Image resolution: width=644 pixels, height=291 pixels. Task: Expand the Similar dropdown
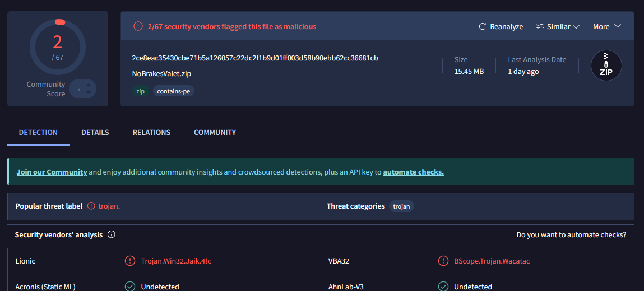click(x=558, y=27)
